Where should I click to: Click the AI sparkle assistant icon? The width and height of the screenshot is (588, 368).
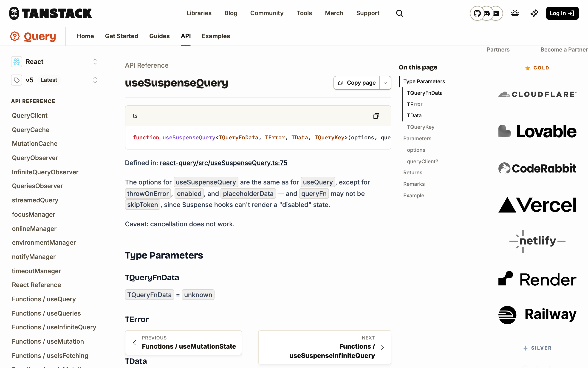tap(534, 13)
